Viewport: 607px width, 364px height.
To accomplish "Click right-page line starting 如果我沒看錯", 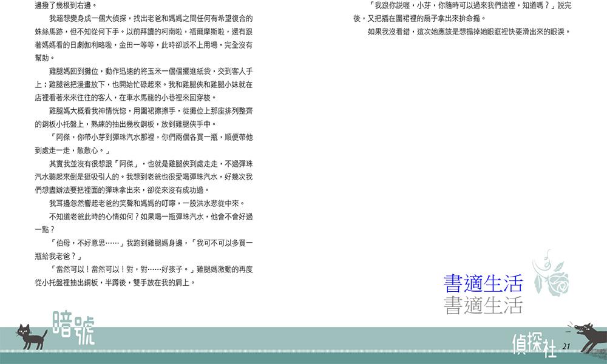I will (469, 32).
